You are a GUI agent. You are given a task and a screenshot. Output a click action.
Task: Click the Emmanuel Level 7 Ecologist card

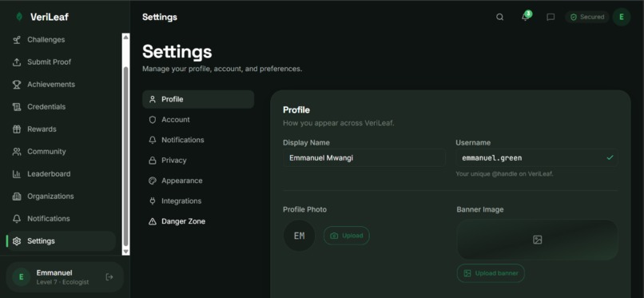(65, 277)
